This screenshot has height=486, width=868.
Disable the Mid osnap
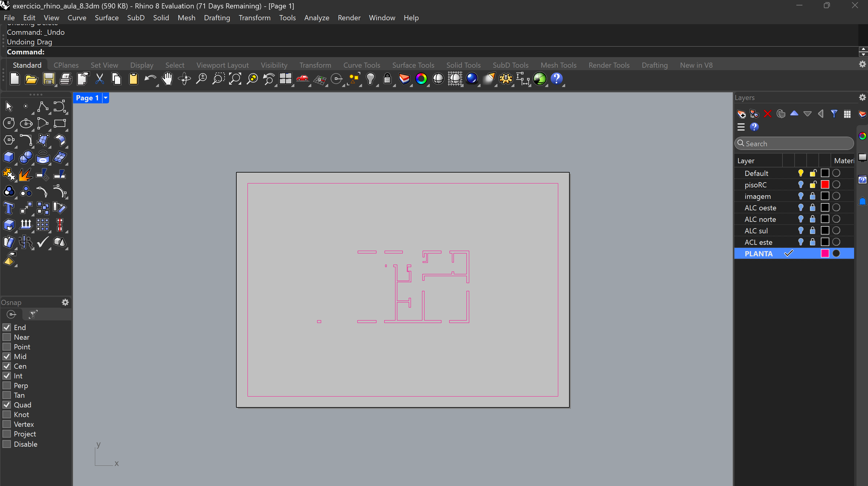coord(6,356)
